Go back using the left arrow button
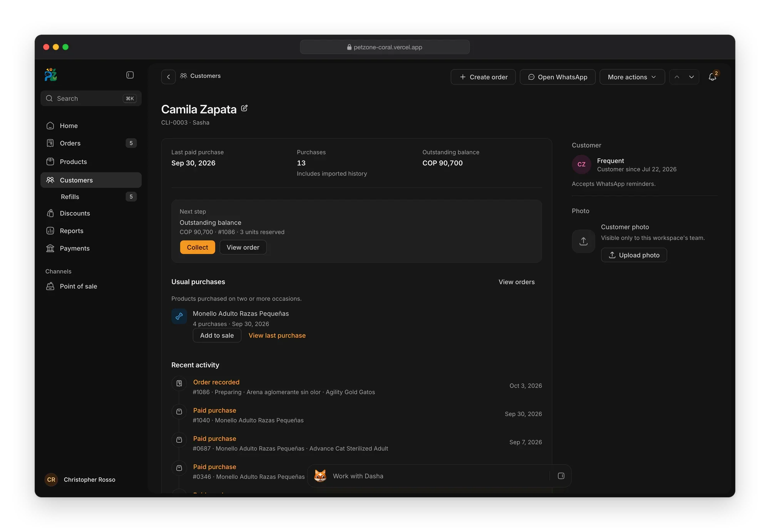Image resolution: width=770 pixels, height=532 pixels. [x=168, y=77]
